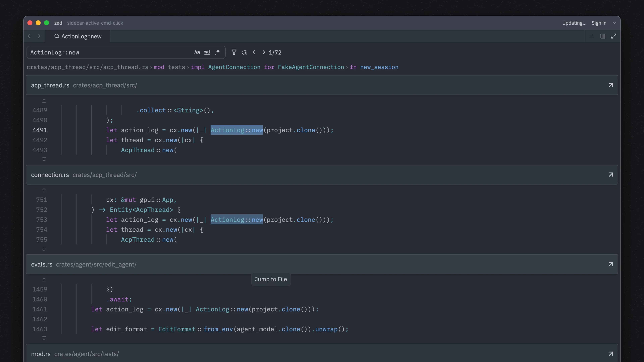This screenshot has height=362, width=644.
Task: Expand lines below line 755
Action: coord(44,249)
